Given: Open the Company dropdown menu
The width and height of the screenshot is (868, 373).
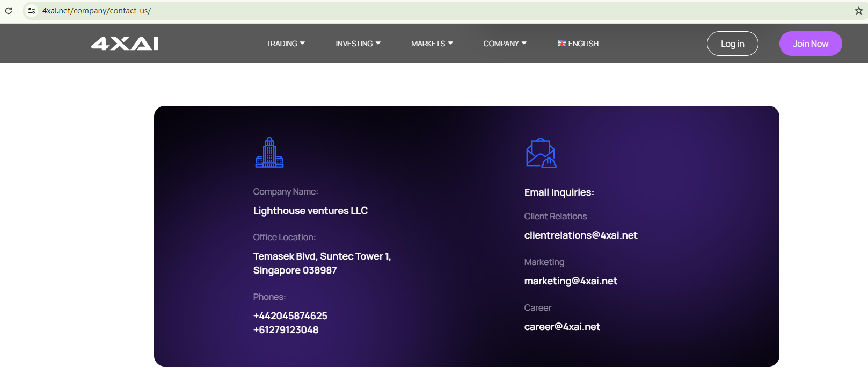Looking at the screenshot, I should [505, 44].
